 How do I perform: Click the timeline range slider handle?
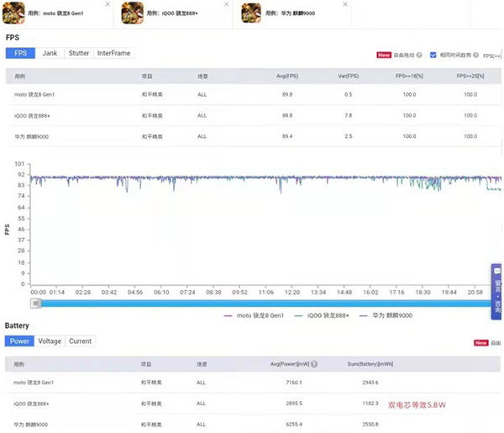[34, 303]
